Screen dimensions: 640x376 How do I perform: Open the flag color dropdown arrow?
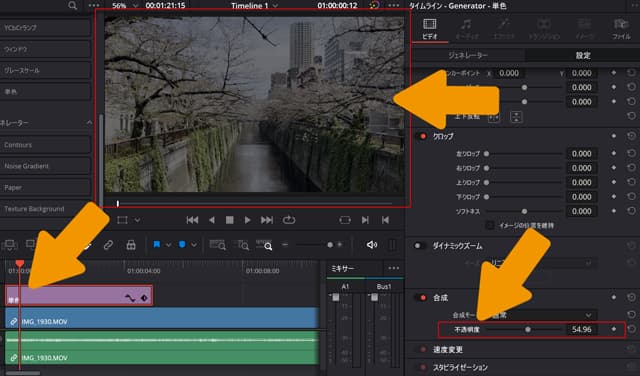168,245
